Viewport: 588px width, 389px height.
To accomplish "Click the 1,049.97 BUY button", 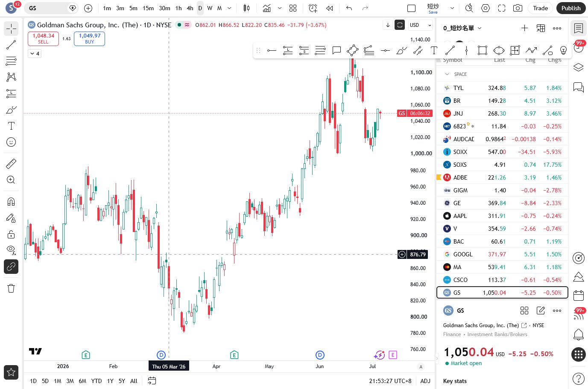I will pos(90,38).
